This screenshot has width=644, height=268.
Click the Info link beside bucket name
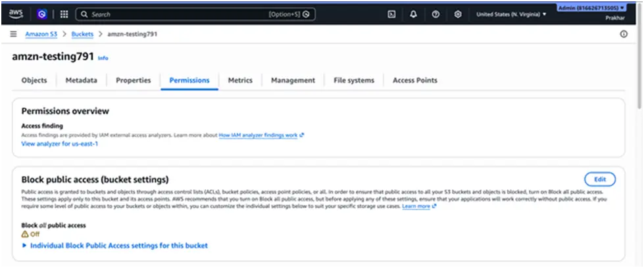(103, 58)
